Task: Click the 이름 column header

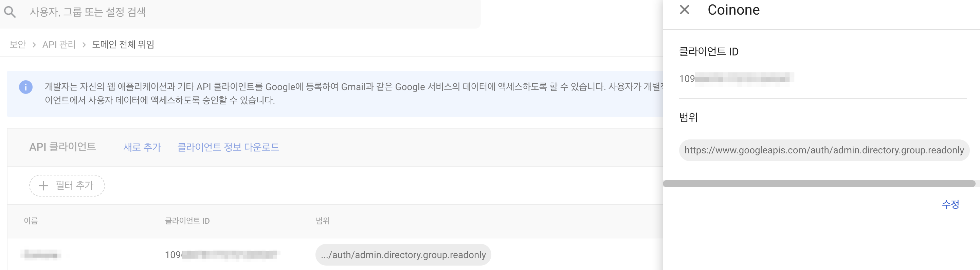Action: tap(31, 221)
